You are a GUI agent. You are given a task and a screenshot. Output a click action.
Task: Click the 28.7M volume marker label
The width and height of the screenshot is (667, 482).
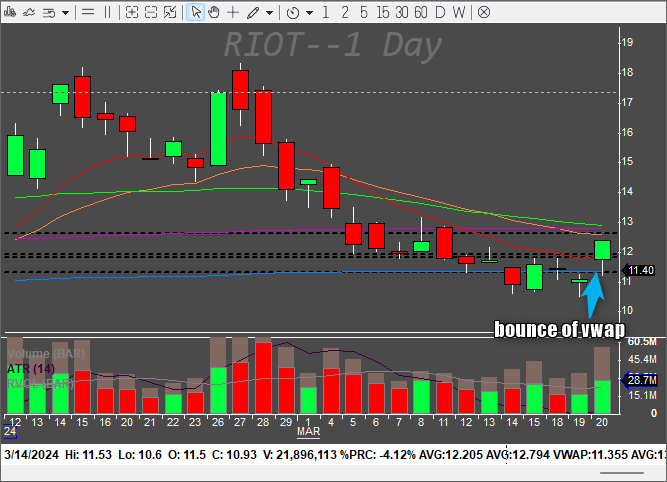pos(640,380)
